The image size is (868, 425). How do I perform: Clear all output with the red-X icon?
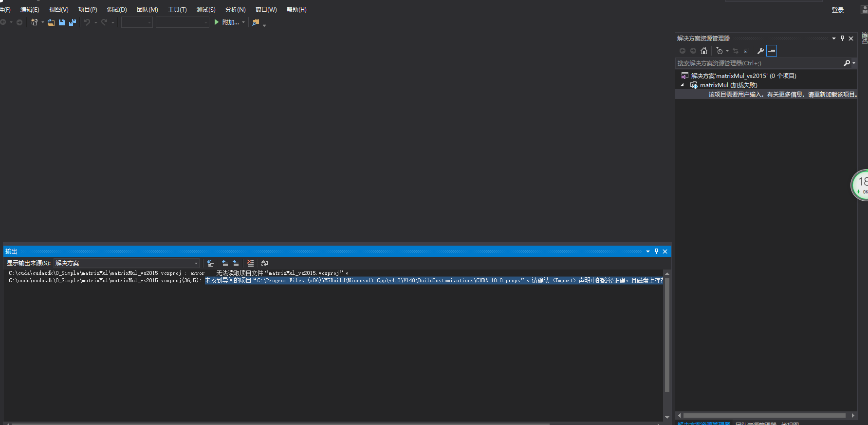click(250, 263)
